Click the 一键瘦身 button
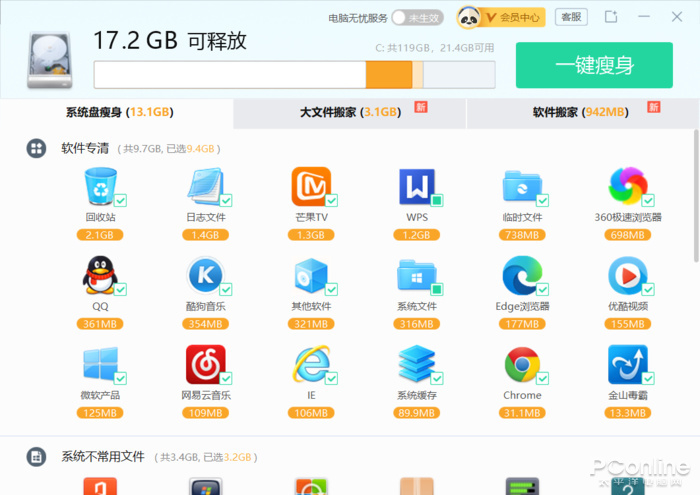This screenshot has width=700, height=495. tap(594, 65)
